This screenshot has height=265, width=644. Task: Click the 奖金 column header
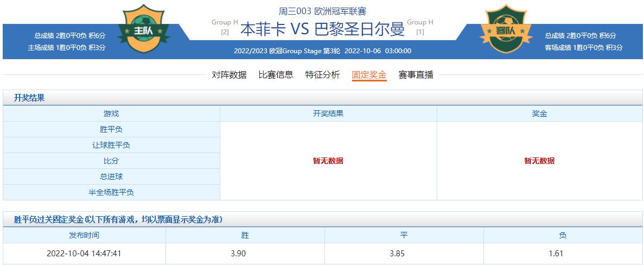tap(539, 114)
